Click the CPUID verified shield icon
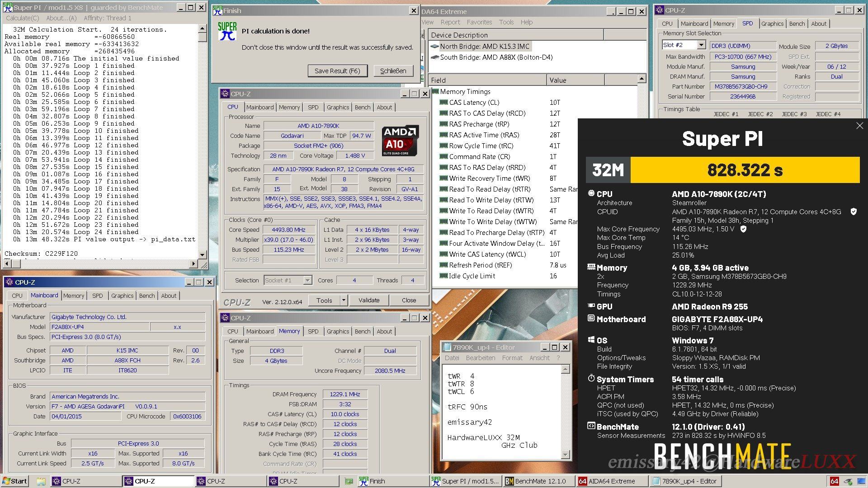Image resolution: width=868 pixels, height=488 pixels. click(x=854, y=211)
